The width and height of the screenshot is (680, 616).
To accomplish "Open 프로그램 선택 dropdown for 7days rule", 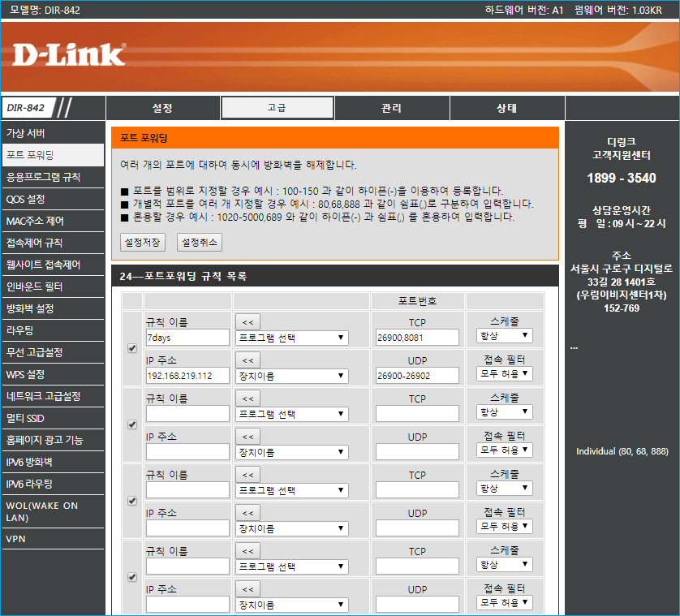I will tap(291, 338).
